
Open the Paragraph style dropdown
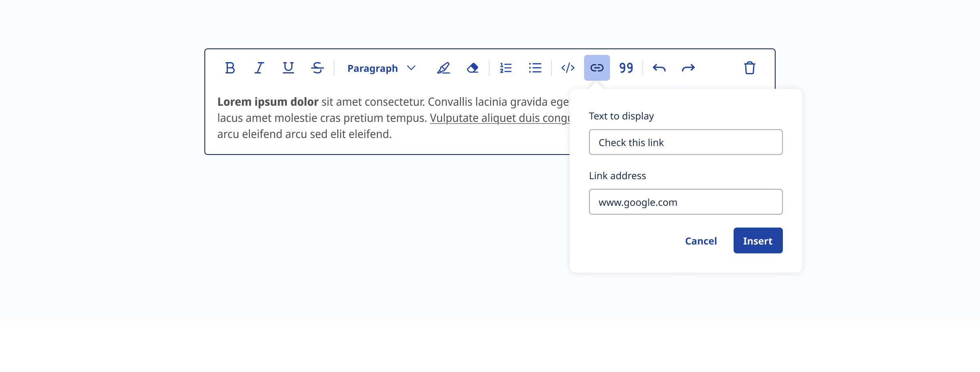click(x=373, y=68)
